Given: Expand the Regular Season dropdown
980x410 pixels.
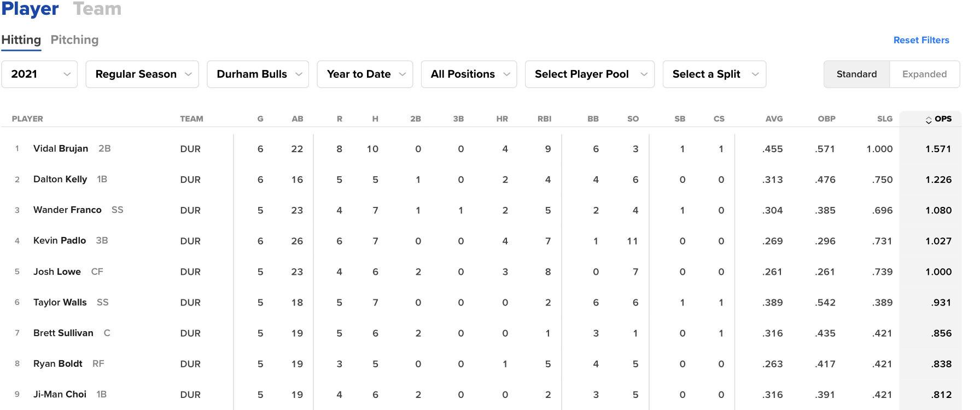Looking at the screenshot, I should tap(142, 74).
